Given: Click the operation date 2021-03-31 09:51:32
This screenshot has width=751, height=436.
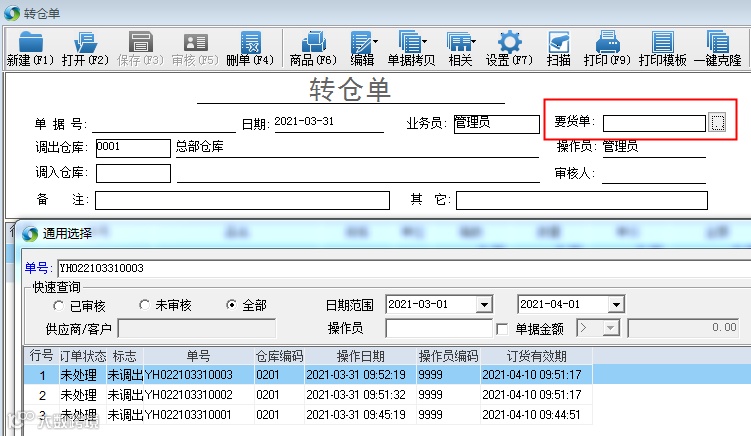Looking at the screenshot, I should (356, 395).
